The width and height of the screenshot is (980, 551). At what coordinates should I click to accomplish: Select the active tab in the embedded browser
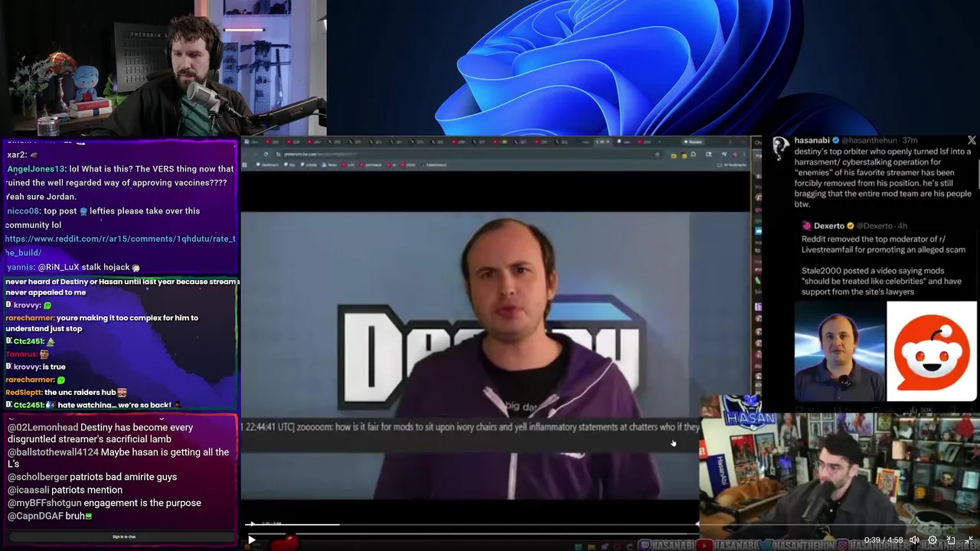tap(604, 142)
